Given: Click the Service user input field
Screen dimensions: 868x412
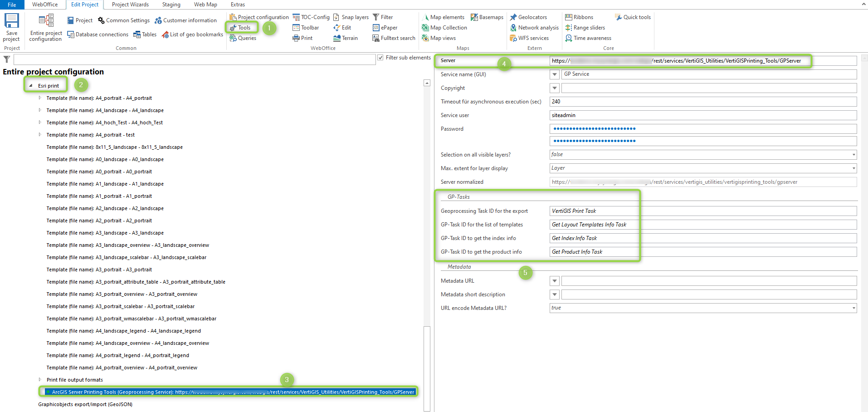Looking at the screenshot, I should (702, 115).
